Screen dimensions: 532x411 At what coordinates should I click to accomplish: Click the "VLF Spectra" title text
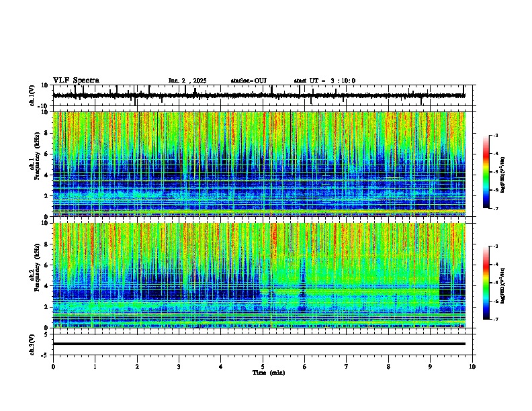(76, 81)
